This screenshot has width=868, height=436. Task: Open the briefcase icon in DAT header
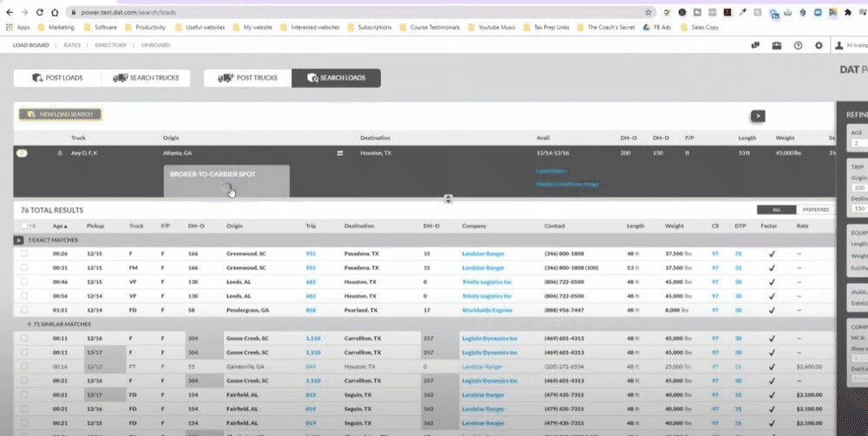pyautogui.click(x=777, y=45)
